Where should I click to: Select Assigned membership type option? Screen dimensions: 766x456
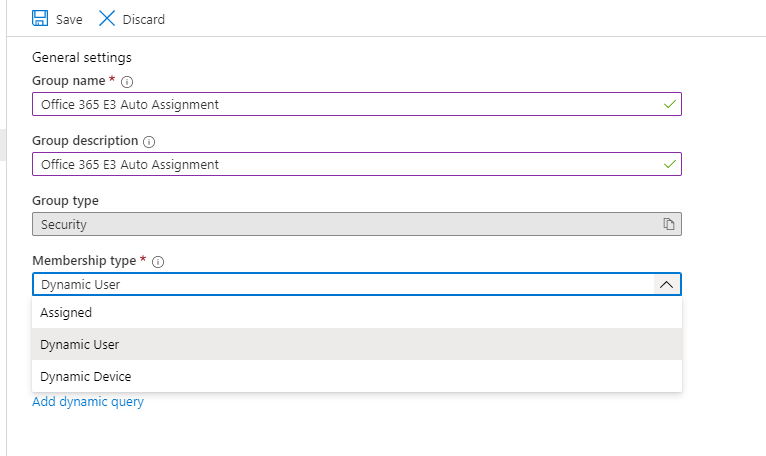click(x=357, y=312)
